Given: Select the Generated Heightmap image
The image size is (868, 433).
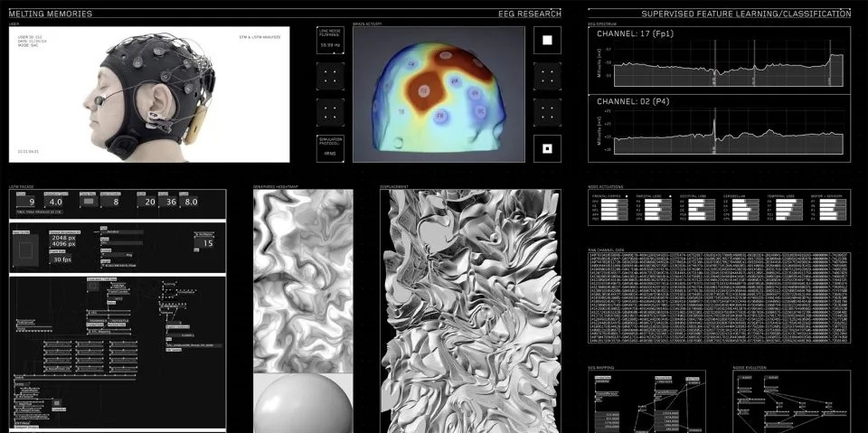Looking at the screenshot, I should 302,281.
